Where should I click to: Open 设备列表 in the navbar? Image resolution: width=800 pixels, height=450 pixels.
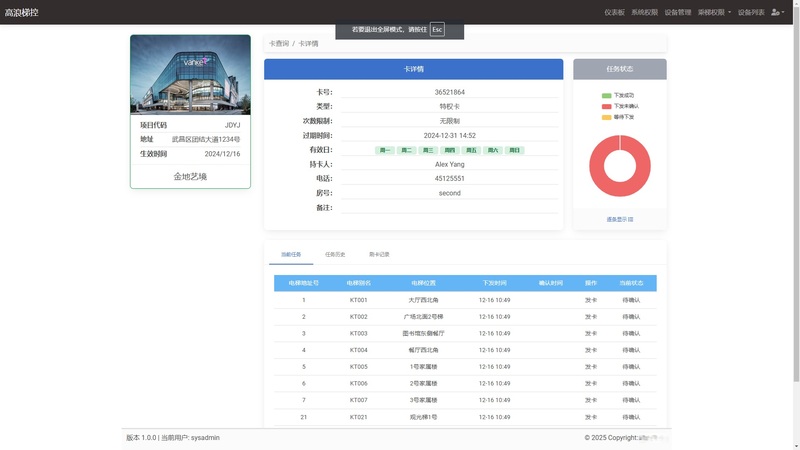click(x=751, y=12)
